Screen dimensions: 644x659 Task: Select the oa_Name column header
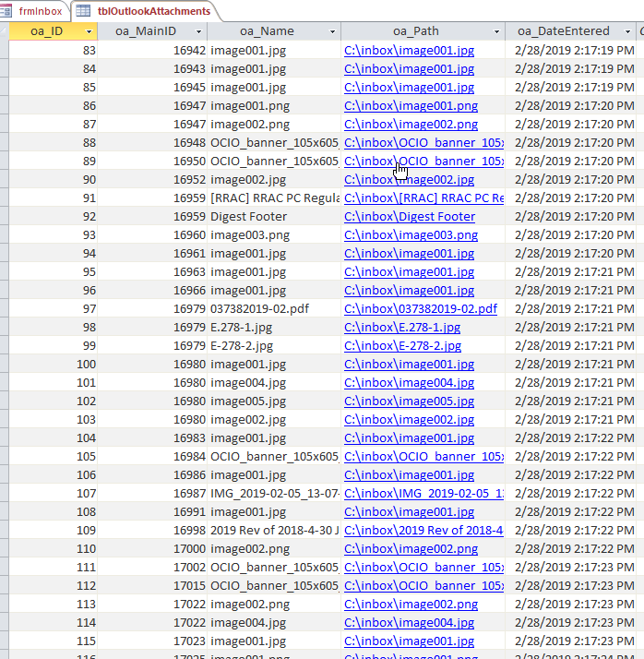click(x=274, y=31)
